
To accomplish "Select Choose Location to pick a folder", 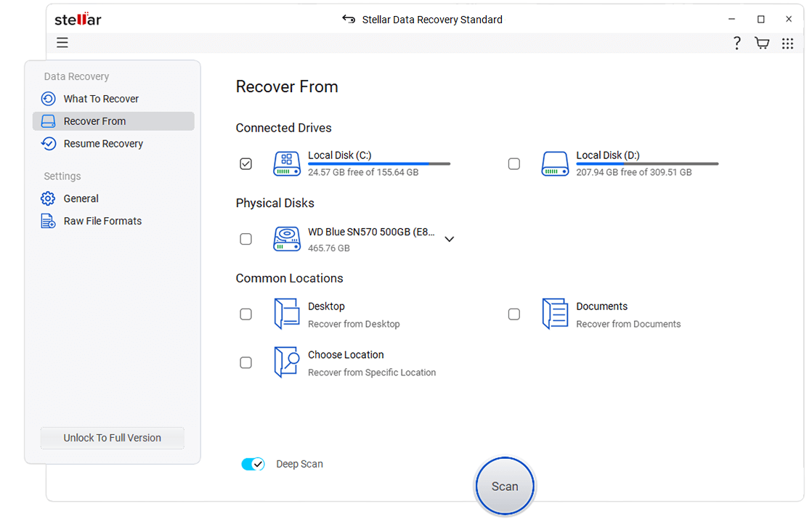I will tap(286, 362).
